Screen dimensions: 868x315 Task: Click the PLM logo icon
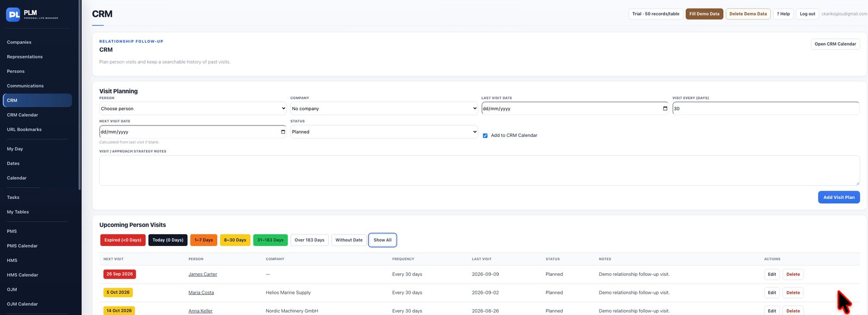pos(13,15)
